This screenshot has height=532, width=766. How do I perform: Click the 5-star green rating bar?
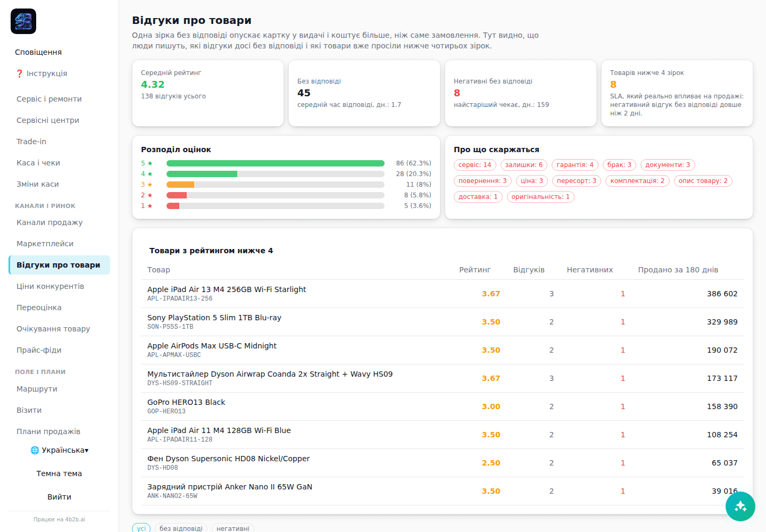click(x=276, y=163)
